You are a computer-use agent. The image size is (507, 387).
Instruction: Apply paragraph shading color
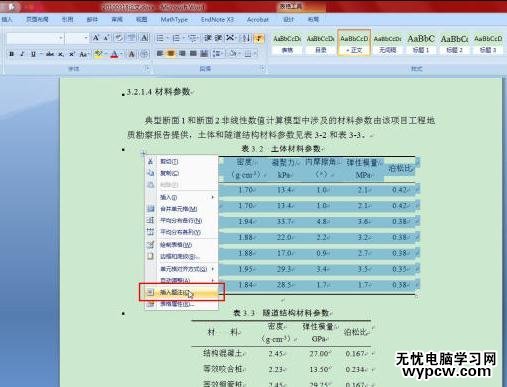click(x=233, y=53)
